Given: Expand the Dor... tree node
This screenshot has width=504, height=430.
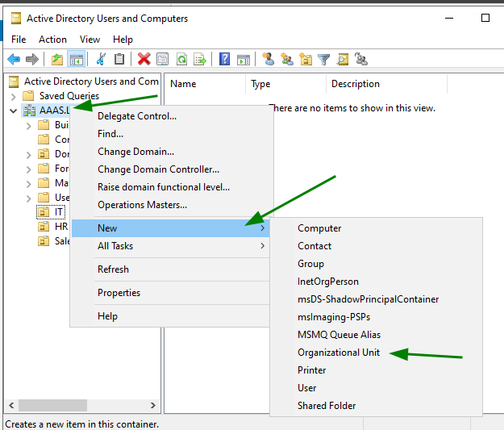Looking at the screenshot, I should point(28,155).
